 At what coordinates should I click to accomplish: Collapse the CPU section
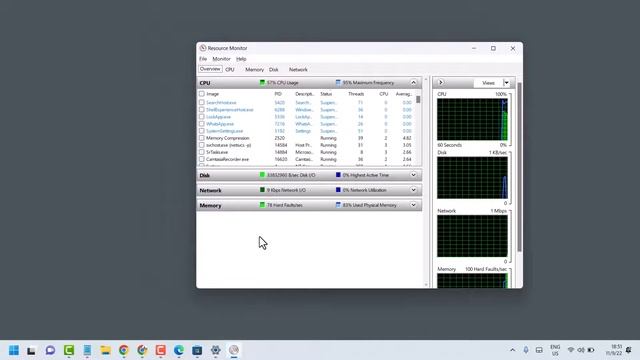[x=413, y=83]
